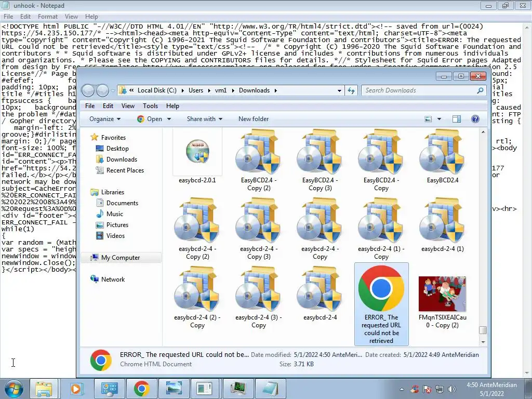The width and height of the screenshot is (532, 399).
Task: Expand the arrow after Local Disk (C:)
Action: (182, 90)
